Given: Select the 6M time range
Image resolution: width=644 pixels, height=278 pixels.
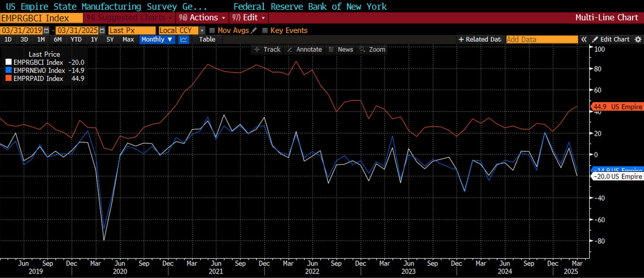Looking at the screenshot, I should pos(57,39).
